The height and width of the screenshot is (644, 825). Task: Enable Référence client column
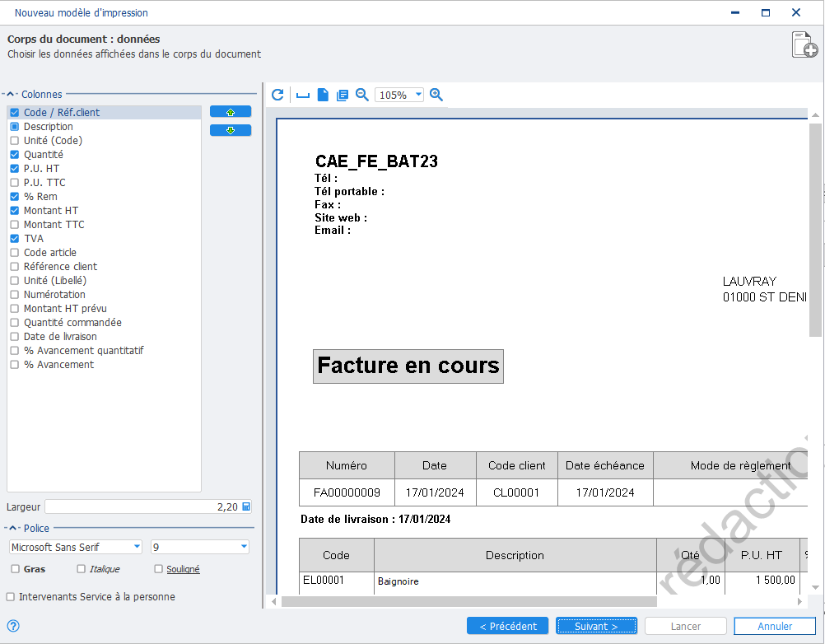point(15,267)
